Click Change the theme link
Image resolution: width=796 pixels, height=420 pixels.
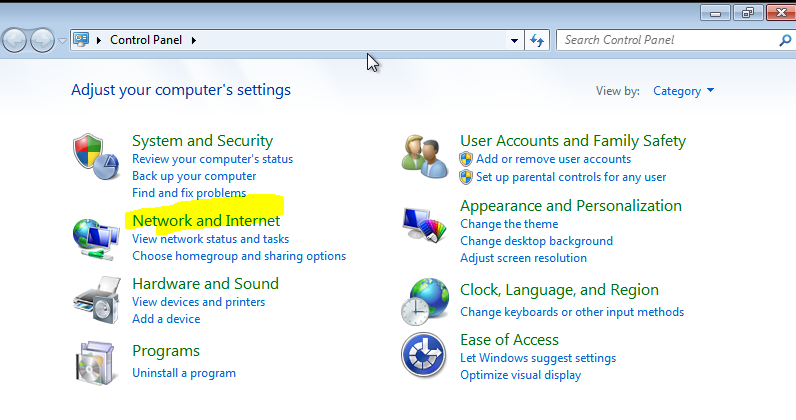[509, 224]
